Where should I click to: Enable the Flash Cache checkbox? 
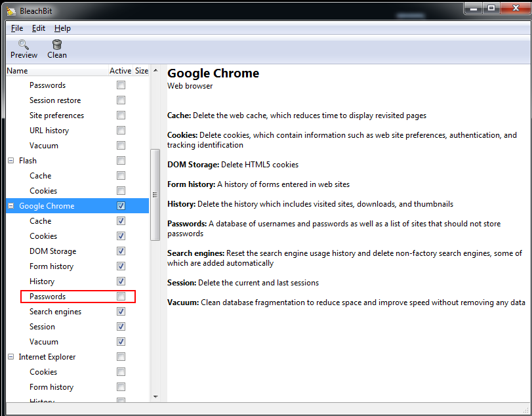[x=121, y=175]
